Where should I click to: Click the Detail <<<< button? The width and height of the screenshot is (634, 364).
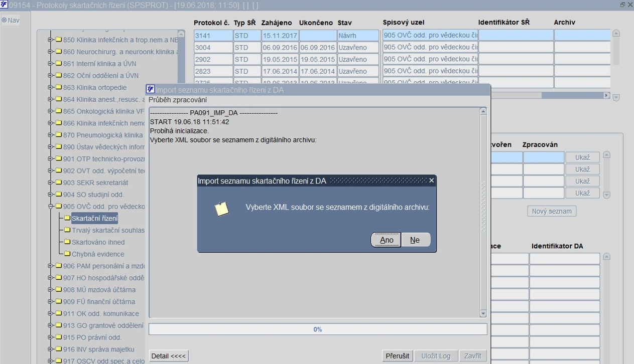click(x=169, y=356)
